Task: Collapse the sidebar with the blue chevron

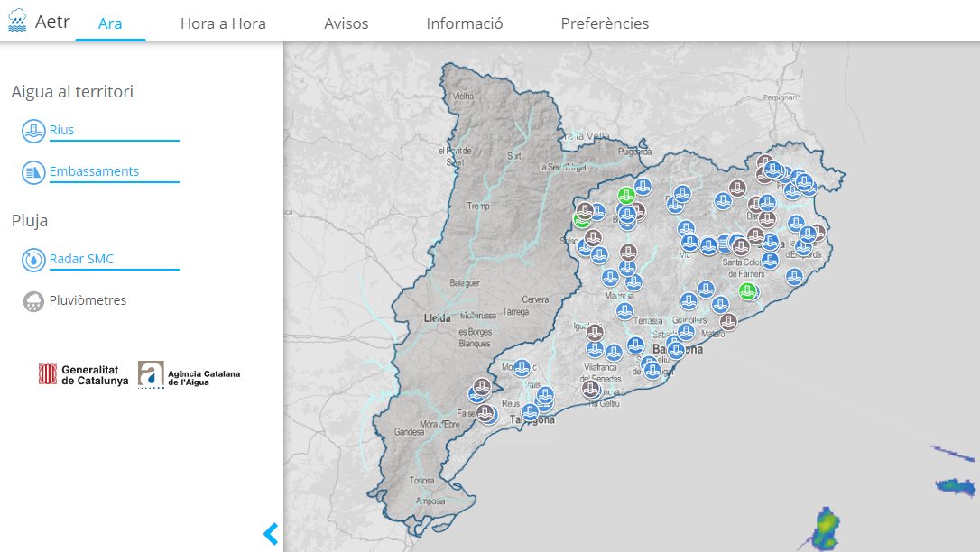Action: (x=270, y=534)
